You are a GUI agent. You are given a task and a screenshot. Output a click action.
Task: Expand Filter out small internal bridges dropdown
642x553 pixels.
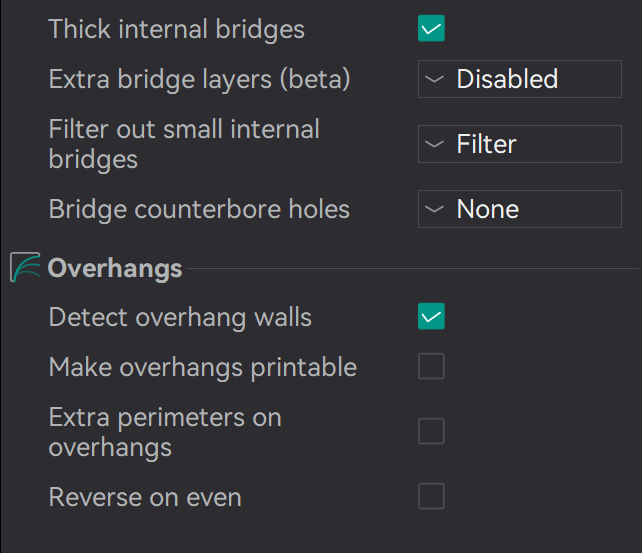[519, 144]
